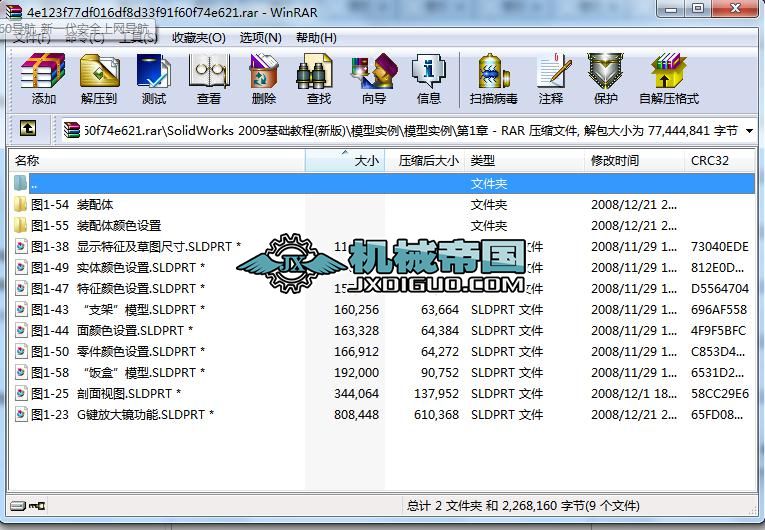Sort by 类型 column header
Viewport: 765px width, 530px height.
click(x=524, y=161)
